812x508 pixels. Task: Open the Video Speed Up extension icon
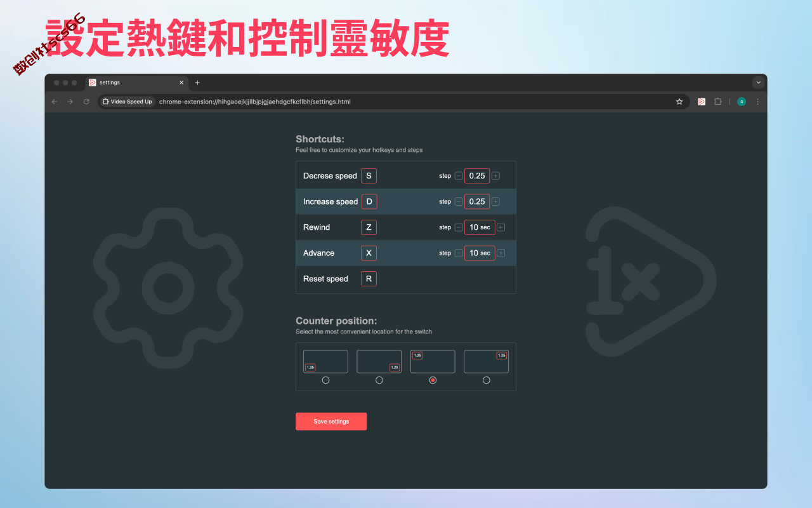702,102
